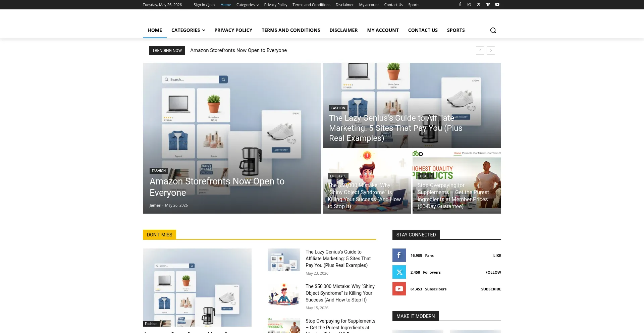Click the May 23, 2026 article date
The height and width of the screenshot is (333, 644).
pyautogui.click(x=317, y=273)
